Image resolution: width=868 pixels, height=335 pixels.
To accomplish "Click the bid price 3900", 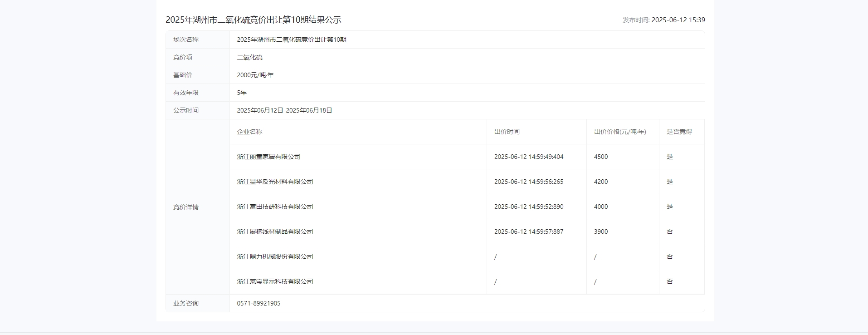I will (x=601, y=232).
